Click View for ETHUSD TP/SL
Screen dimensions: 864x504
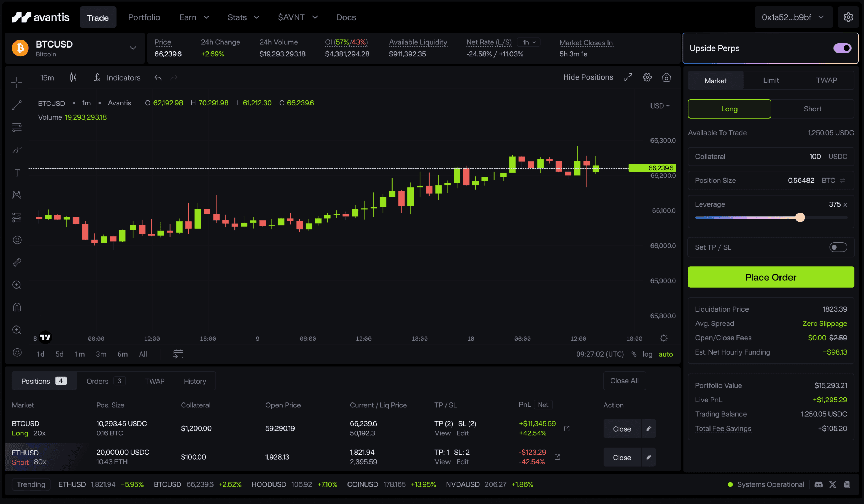coord(442,462)
